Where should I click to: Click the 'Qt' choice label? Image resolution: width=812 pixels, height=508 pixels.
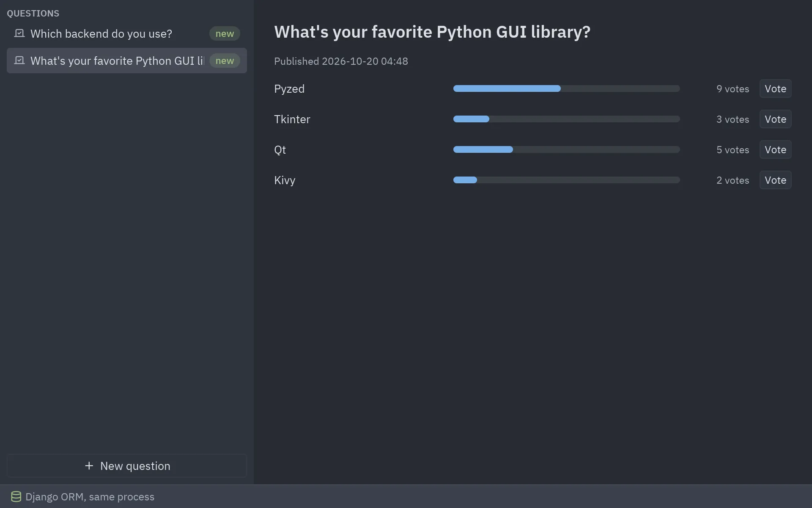click(x=280, y=150)
